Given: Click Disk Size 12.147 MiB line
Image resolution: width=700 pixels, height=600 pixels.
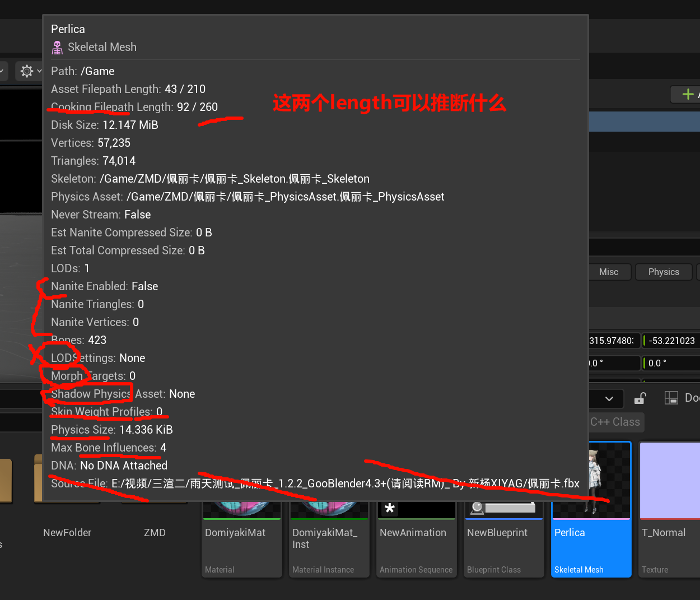Looking at the screenshot, I should [x=105, y=125].
